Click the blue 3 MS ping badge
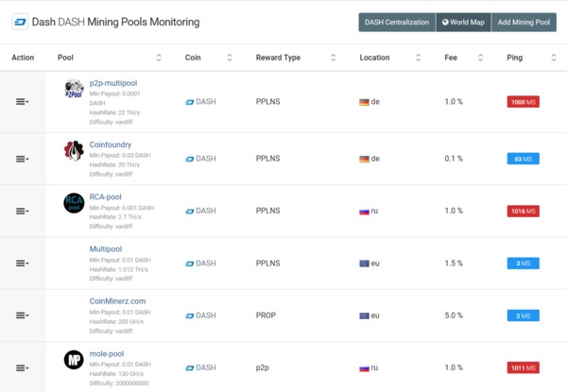 click(x=523, y=263)
